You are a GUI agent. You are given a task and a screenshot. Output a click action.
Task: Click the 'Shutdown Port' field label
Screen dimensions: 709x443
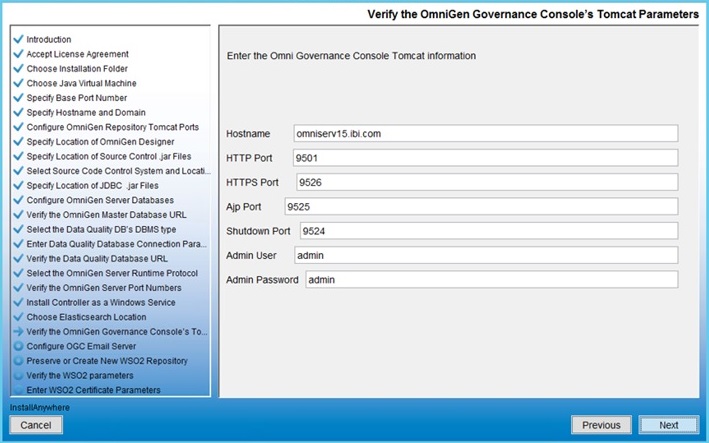pyautogui.click(x=258, y=231)
